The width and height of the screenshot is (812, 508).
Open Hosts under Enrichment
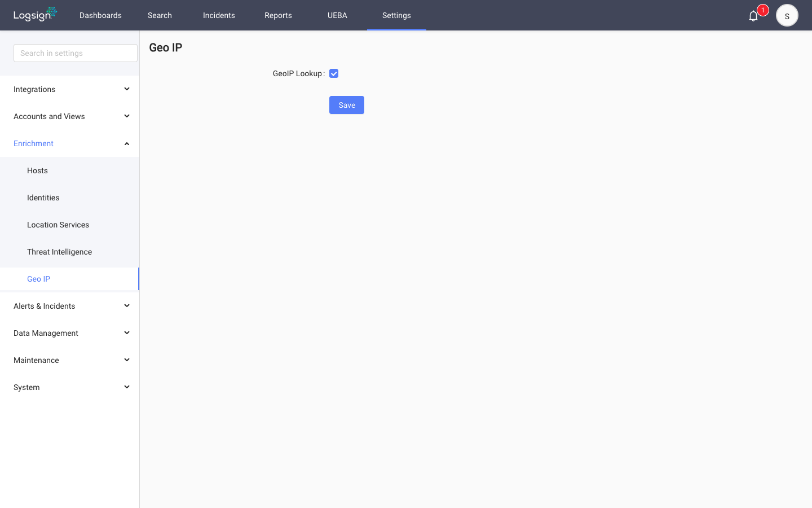(70, 170)
